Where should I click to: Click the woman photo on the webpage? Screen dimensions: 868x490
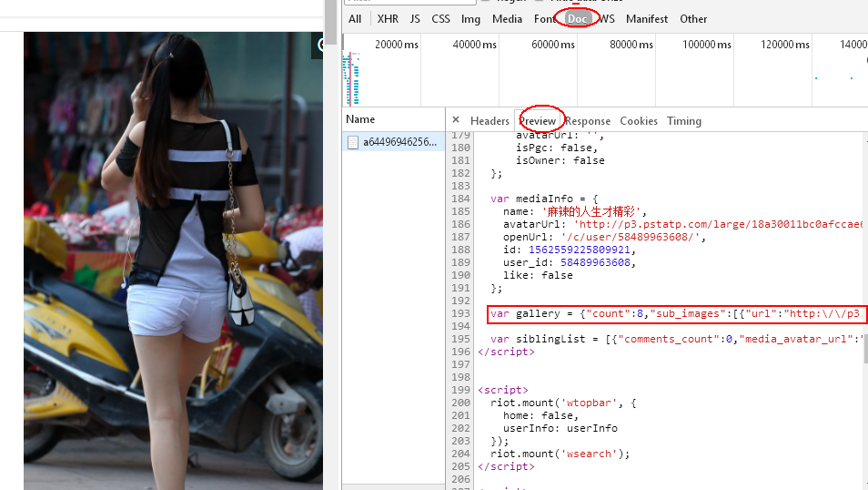173,260
